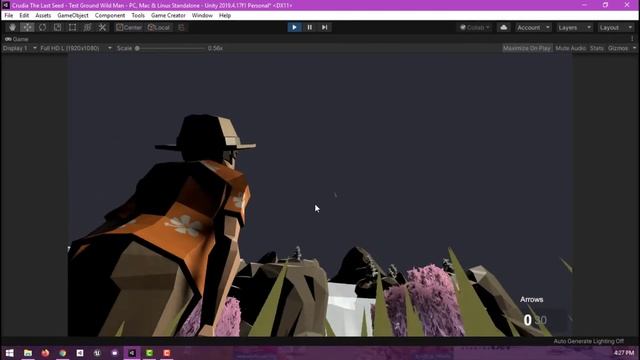The width and height of the screenshot is (640, 360).
Task: Open the File menu
Action: (9, 16)
